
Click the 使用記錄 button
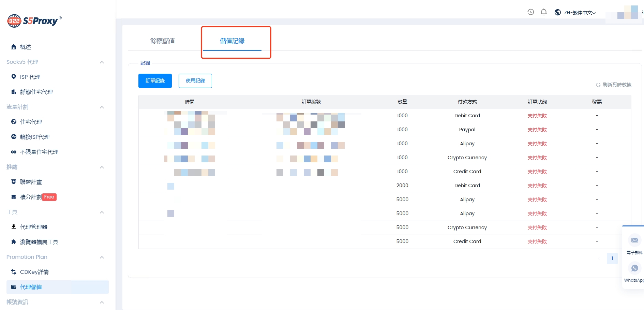(195, 81)
